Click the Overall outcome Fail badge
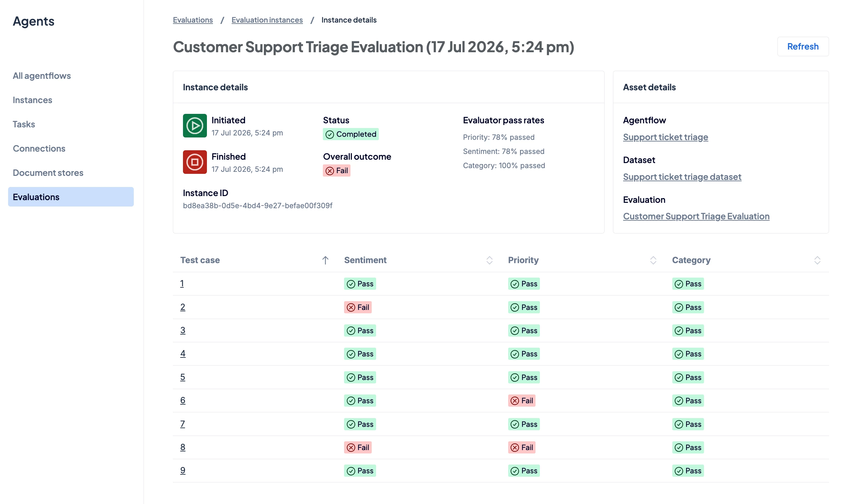Viewport: 858px width, 504px height. (336, 170)
